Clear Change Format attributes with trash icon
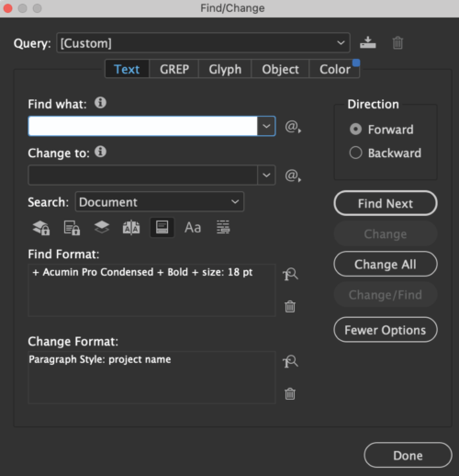The height and width of the screenshot is (476, 459). (x=290, y=393)
